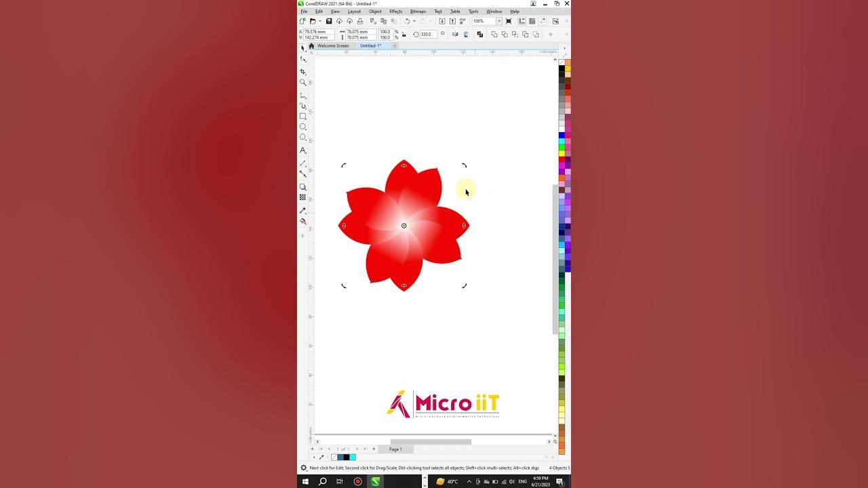Toggle Show Grid button
Image resolution: width=868 pixels, height=488 pixels.
(x=532, y=21)
